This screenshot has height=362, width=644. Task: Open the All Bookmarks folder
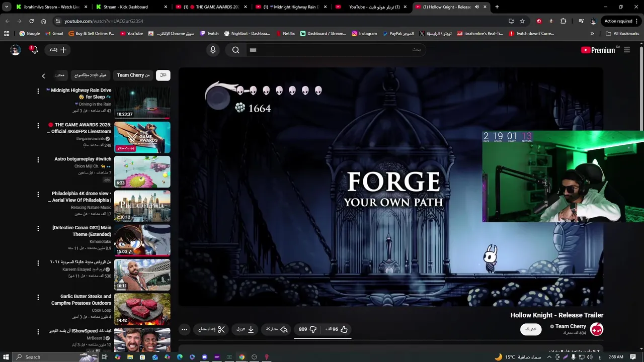(622, 34)
